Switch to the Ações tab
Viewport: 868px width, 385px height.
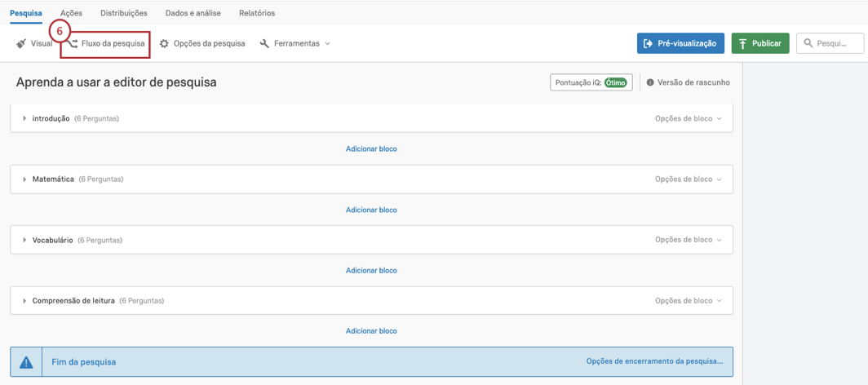pos(71,13)
